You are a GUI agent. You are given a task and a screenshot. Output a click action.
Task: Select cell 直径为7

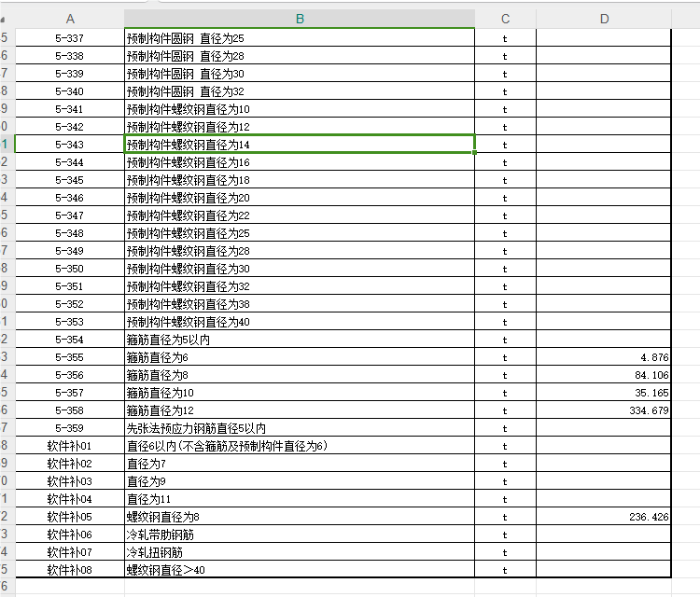[300, 464]
